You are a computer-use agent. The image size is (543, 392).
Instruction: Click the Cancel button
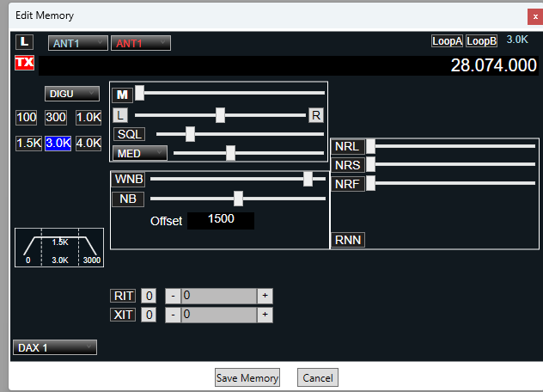click(318, 377)
